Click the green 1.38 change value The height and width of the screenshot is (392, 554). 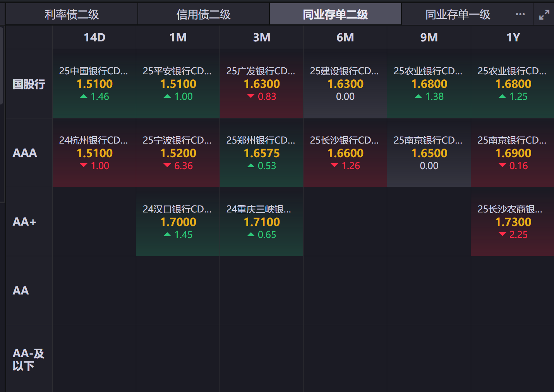[x=434, y=97]
